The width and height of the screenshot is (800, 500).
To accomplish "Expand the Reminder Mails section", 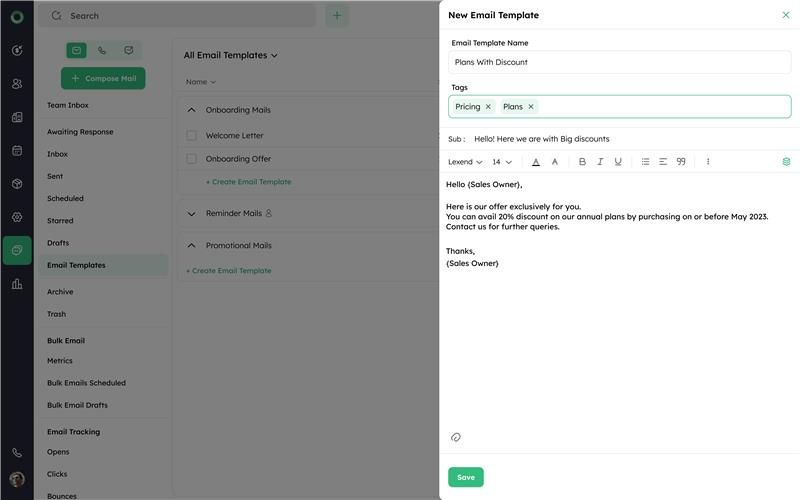I will [x=192, y=214].
